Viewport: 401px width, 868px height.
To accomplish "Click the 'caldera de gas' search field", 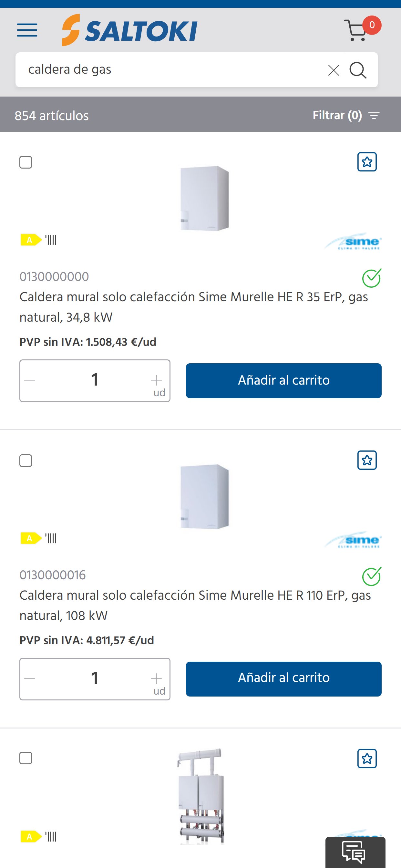I will pos(169,70).
